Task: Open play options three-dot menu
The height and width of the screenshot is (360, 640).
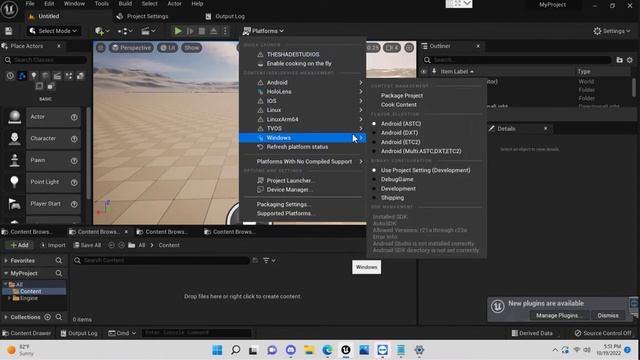Action: (225, 31)
